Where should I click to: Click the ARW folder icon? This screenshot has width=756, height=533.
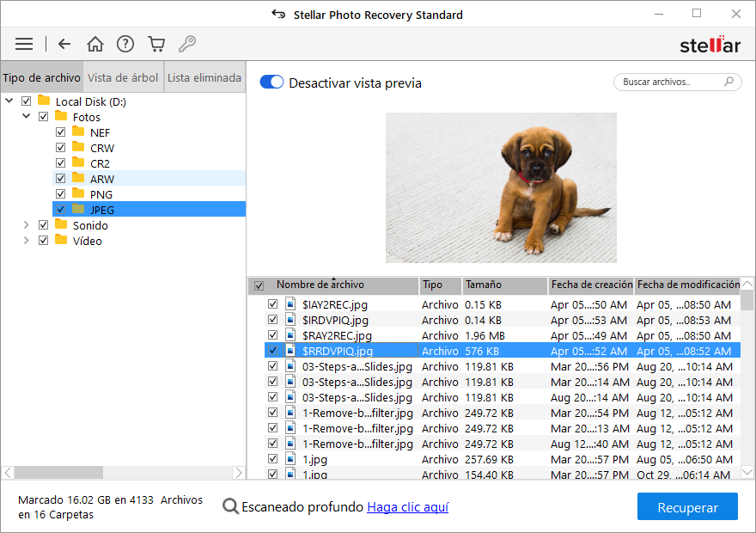[x=78, y=178]
